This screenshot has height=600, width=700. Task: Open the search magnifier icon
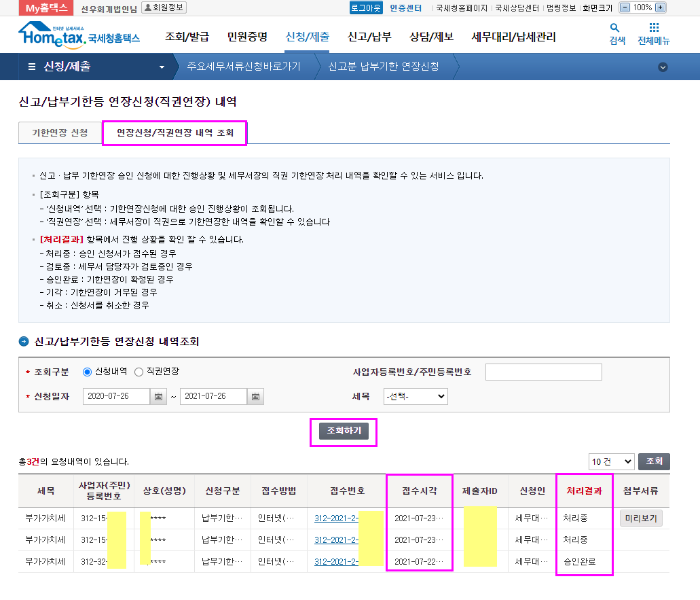[615, 29]
